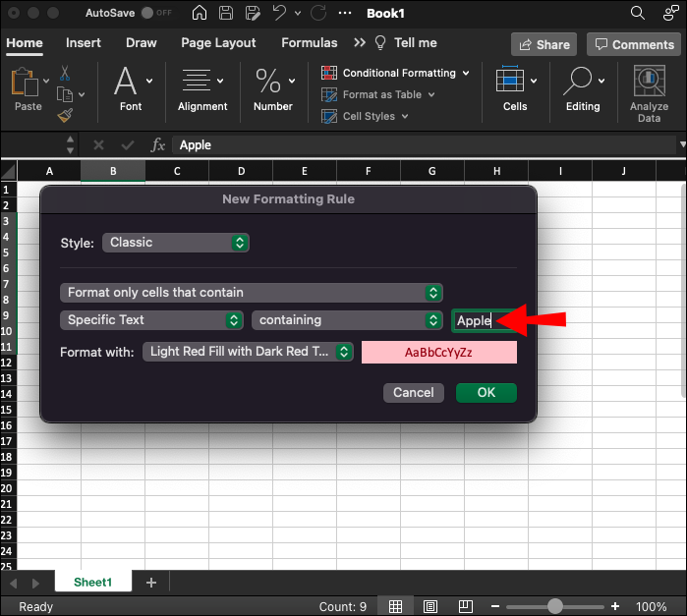Click the Undo arrow icon
687x616 pixels.
pos(280,14)
